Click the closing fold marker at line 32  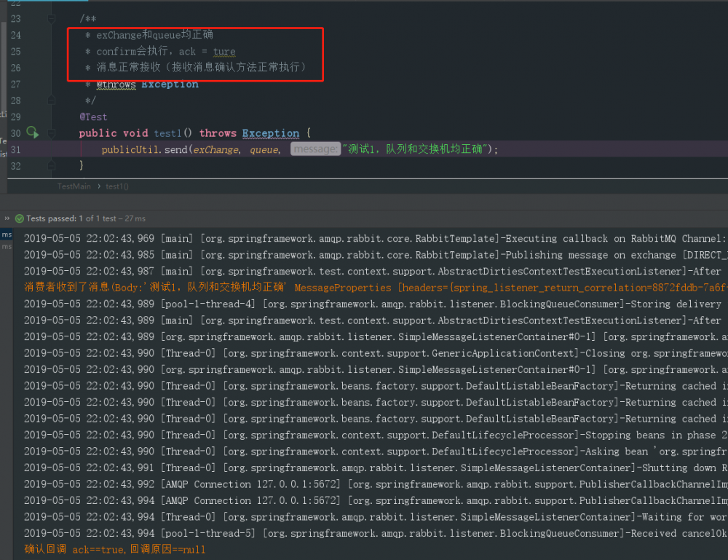point(52,166)
